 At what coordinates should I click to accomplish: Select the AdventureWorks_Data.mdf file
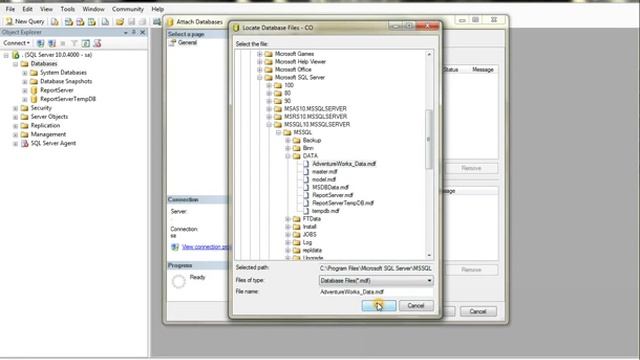point(344,164)
